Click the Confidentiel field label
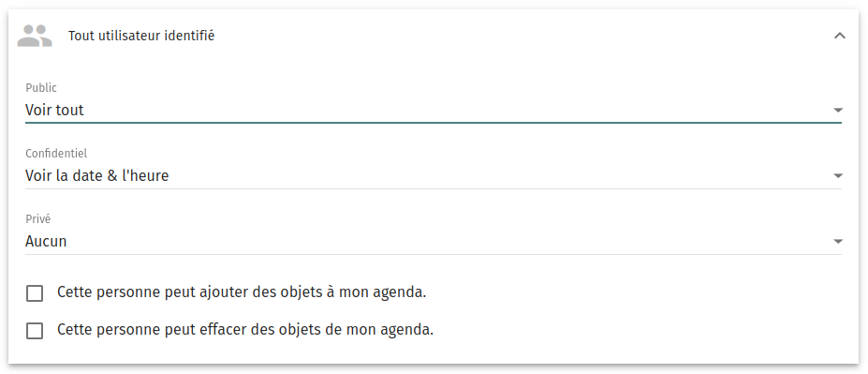Viewport: 868px width, 374px height. click(x=56, y=154)
